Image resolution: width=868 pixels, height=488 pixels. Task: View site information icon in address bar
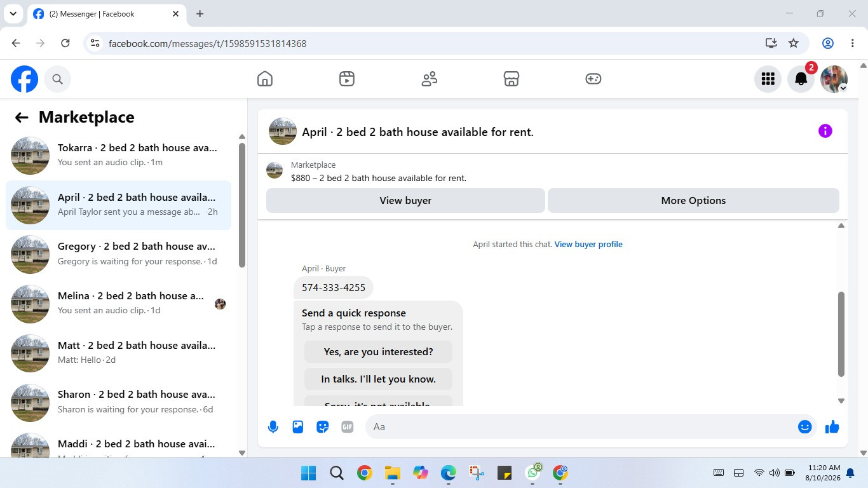click(95, 43)
